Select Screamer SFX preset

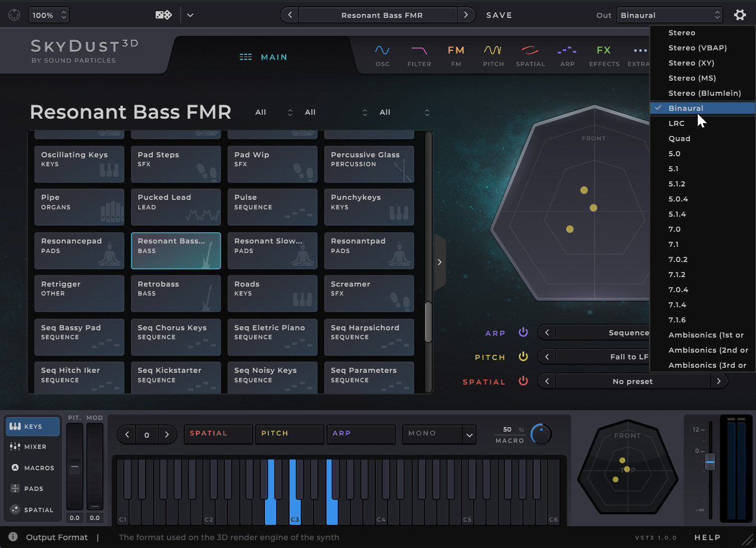369,293
